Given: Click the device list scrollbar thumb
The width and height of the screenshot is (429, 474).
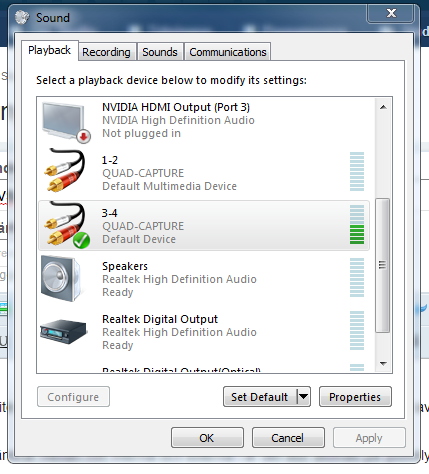Looking at the screenshot, I should pyautogui.click(x=383, y=265).
